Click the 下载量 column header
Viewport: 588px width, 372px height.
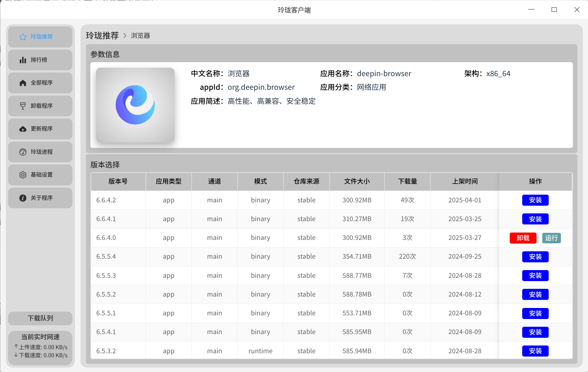point(408,181)
